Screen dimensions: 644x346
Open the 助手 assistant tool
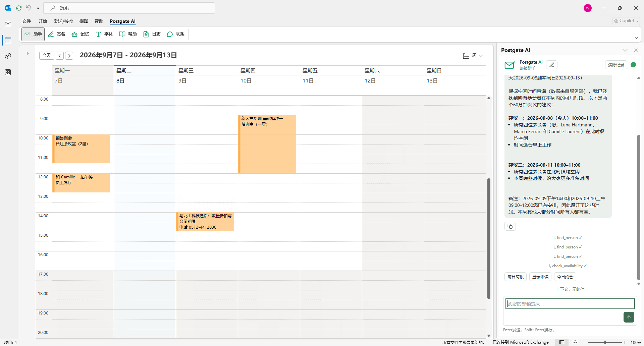tap(33, 34)
